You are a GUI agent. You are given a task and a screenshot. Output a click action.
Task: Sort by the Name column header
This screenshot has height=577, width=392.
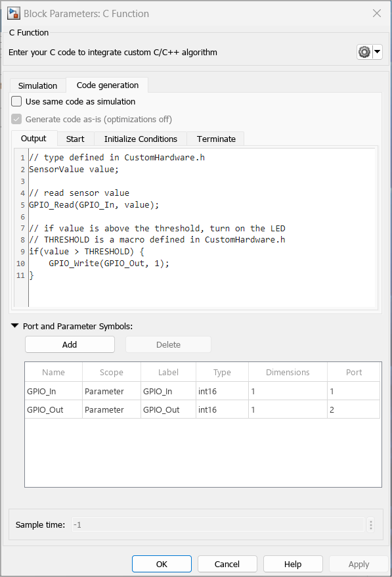coord(54,372)
